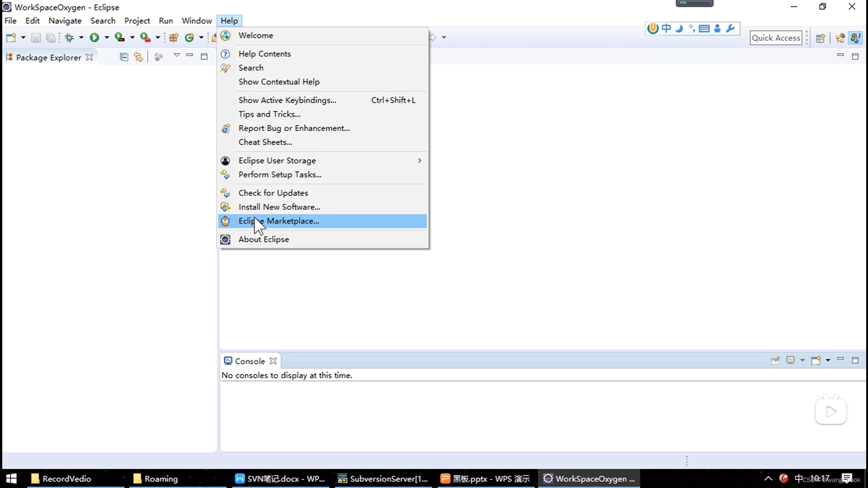Image resolution: width=868 pixels, height=488 pixels.
Task: Choose Perform Setup Tasks entry
Action: coord(323,175)
